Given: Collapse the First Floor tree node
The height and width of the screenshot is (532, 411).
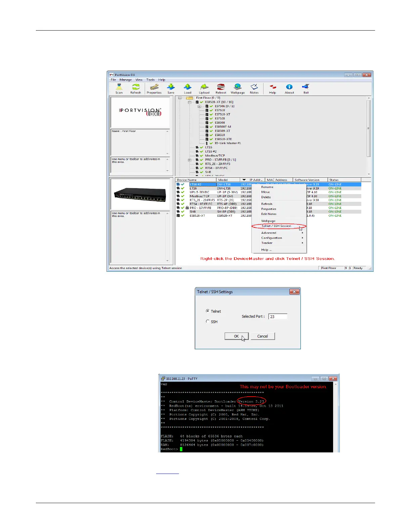Looking at the screenshot, I should (180, 98).
